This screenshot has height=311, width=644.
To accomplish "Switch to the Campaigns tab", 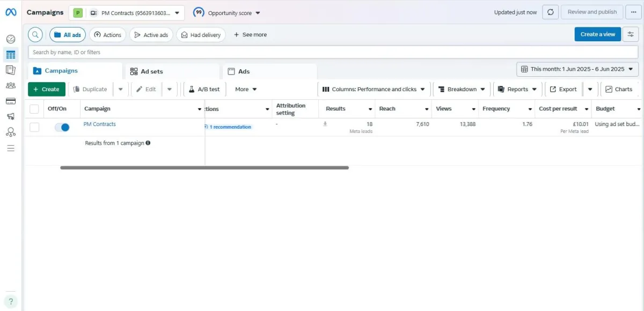I will [75, 71].
